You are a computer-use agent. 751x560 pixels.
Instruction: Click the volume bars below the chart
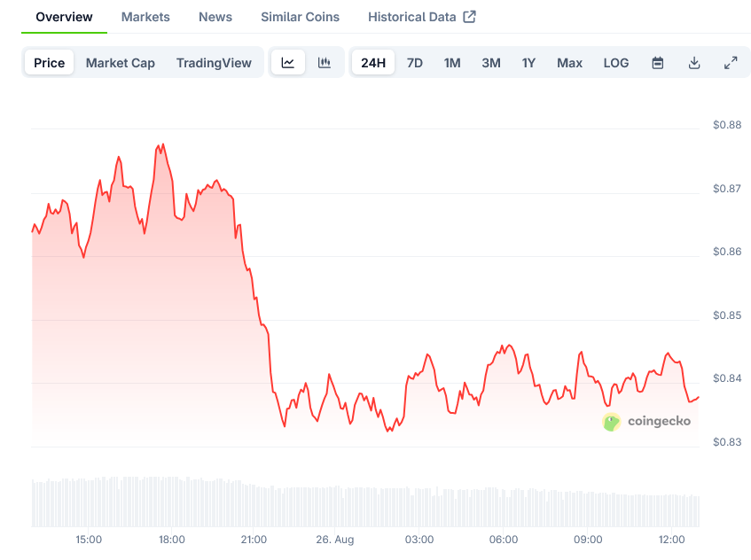365,502
